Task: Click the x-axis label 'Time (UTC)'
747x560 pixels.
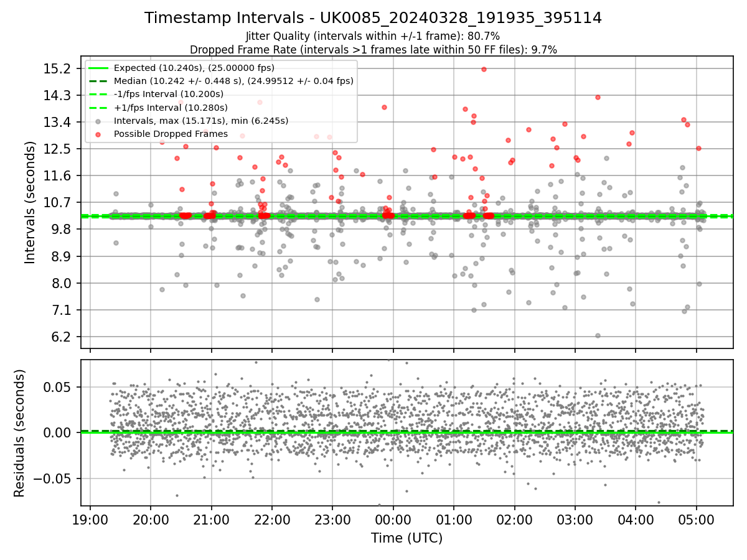Action: [407, 538]
